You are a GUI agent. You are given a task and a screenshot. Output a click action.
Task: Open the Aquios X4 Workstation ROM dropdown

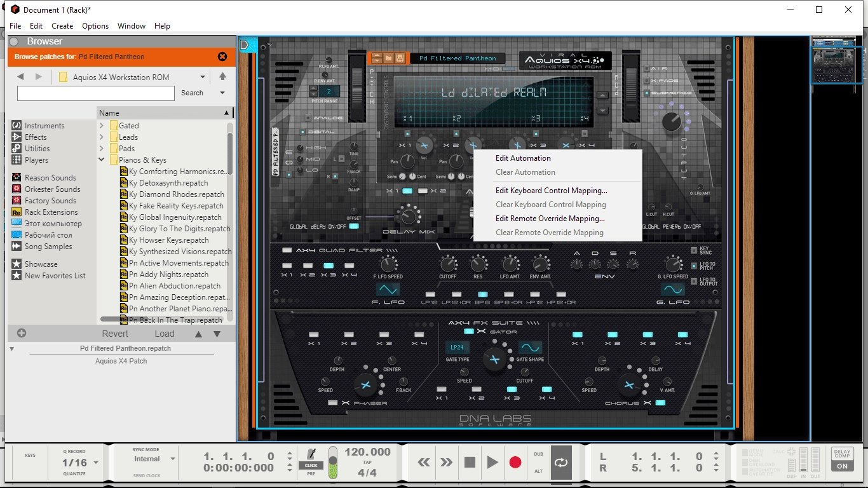(x=203, y=78)
